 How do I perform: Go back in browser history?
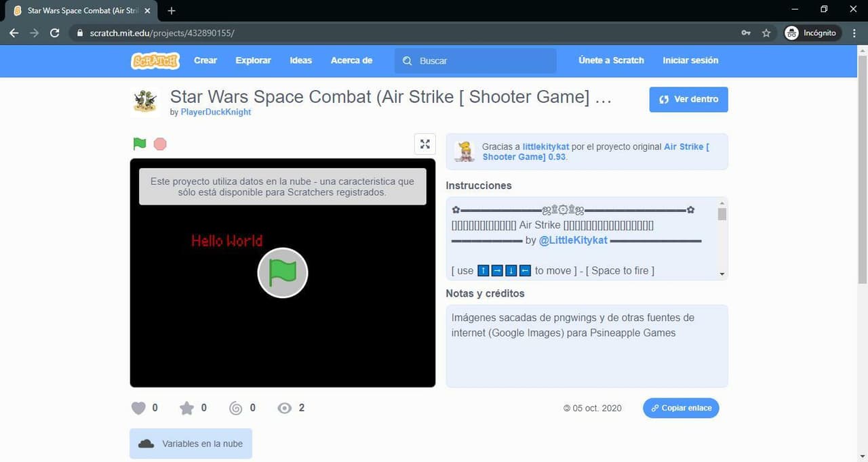click(14, 33)
